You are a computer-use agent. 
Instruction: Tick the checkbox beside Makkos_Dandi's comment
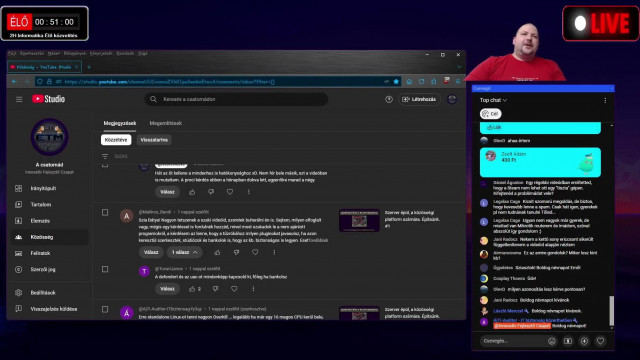click(x=105, y=213)
